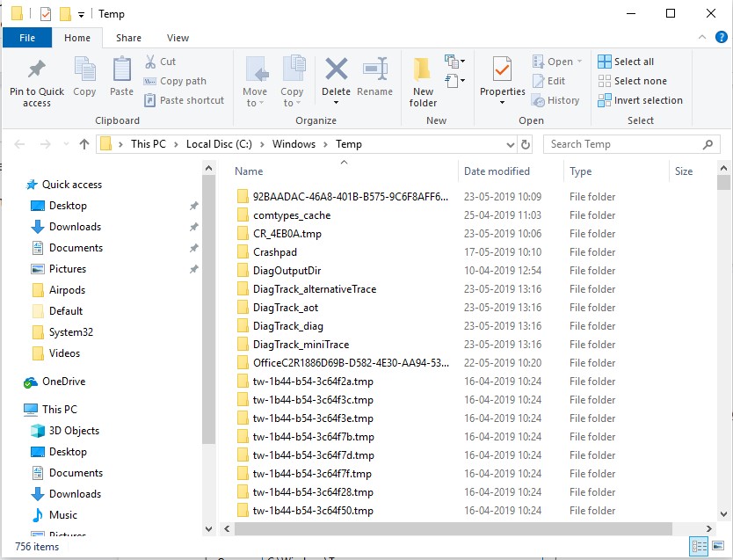The width and height of the screenshot is (733, 560).
Task: Click the Up one level arrow
Action: coord(84,144)
